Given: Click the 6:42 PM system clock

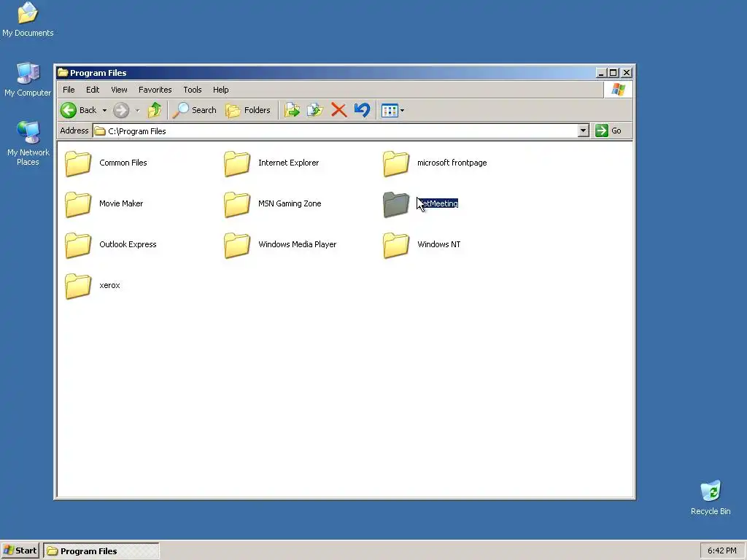Looking at the screenshot, I should pos(721,551).
